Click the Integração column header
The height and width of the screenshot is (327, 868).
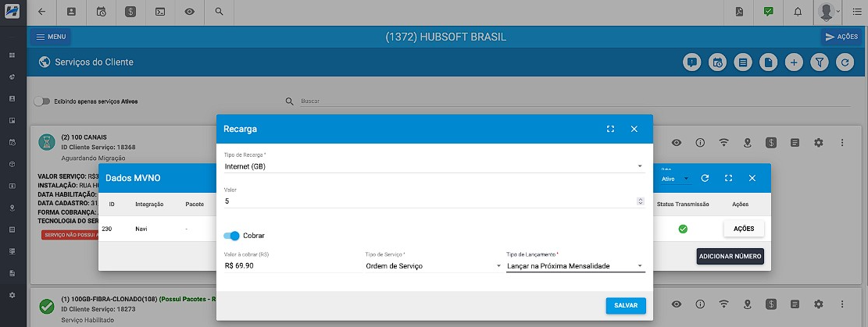click(x=149, y=204)
